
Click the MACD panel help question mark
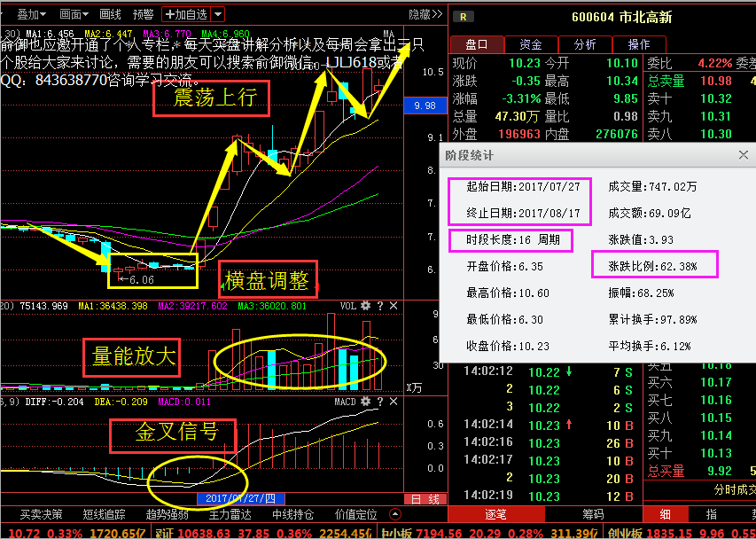[x=378, y=403]
